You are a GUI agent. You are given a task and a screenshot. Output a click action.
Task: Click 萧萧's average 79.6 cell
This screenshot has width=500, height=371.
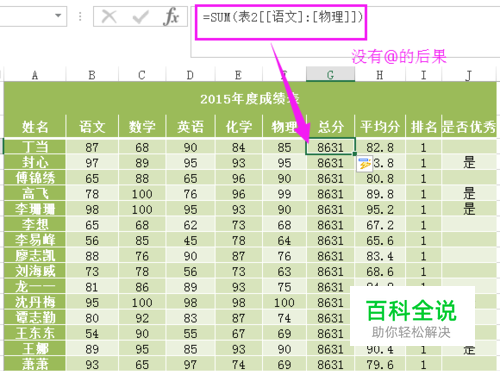tap(380, 364)
